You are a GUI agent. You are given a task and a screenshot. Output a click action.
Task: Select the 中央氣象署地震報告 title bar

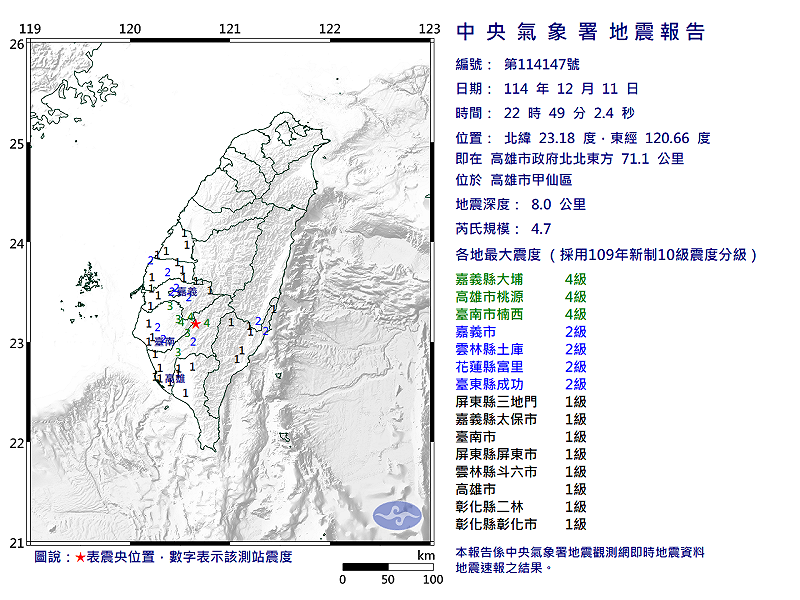pos(585,30)
